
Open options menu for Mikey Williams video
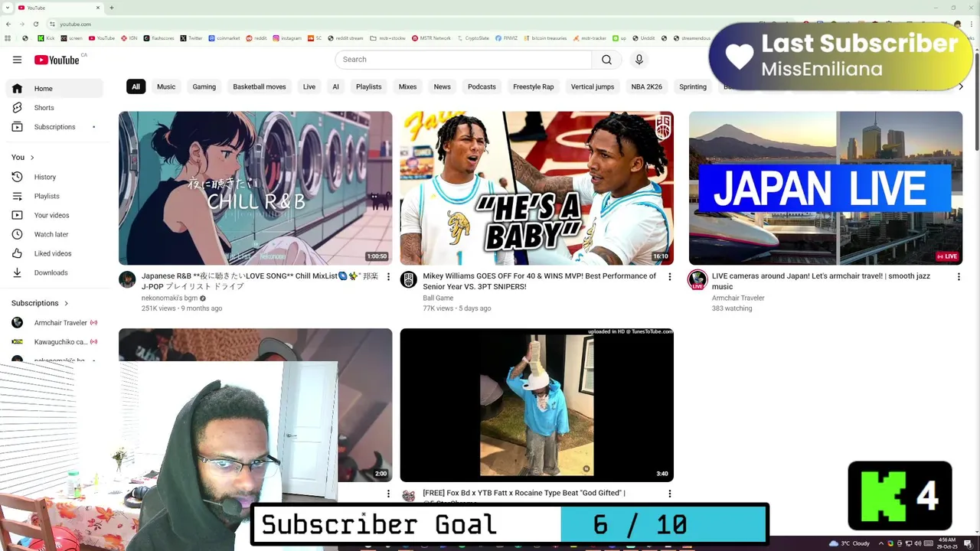pos(670,276)
